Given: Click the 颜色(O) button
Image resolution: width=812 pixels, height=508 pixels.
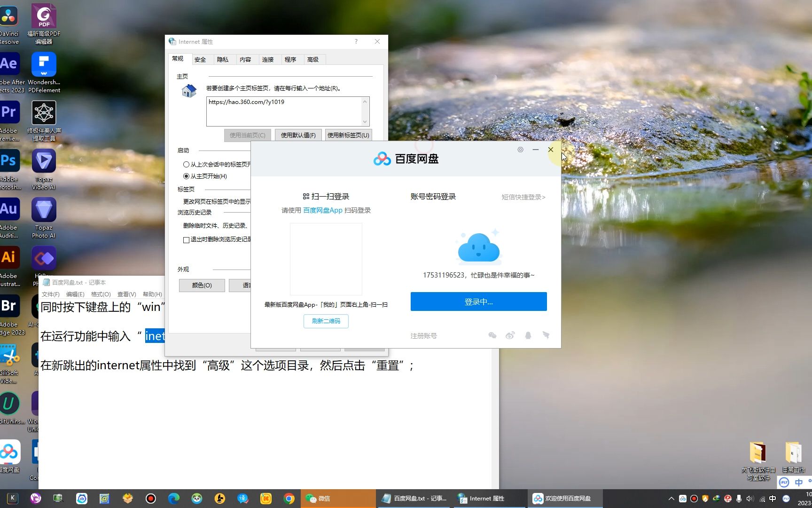Looking at the screenshot, I should (202, 286).
